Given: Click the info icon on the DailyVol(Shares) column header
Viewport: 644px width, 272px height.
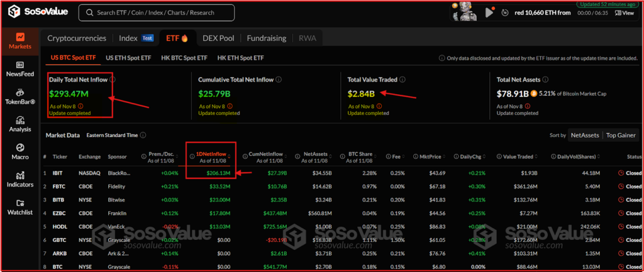Looking at the screenshot, I should pos(553,156).
